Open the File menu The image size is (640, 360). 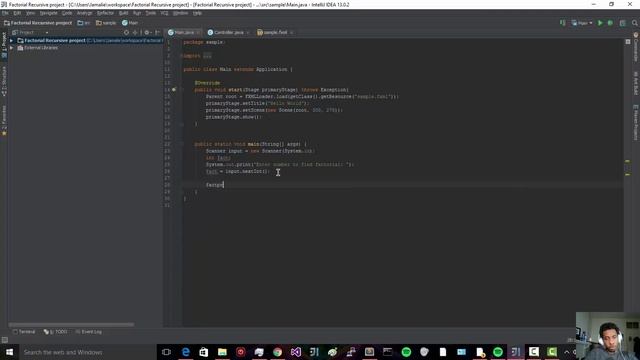point(5,13)
